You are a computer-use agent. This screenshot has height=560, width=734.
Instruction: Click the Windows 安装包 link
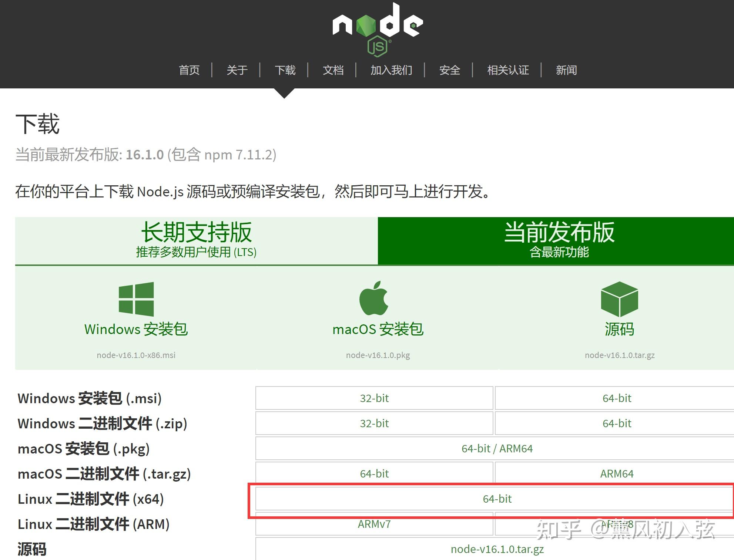(136, 329)
